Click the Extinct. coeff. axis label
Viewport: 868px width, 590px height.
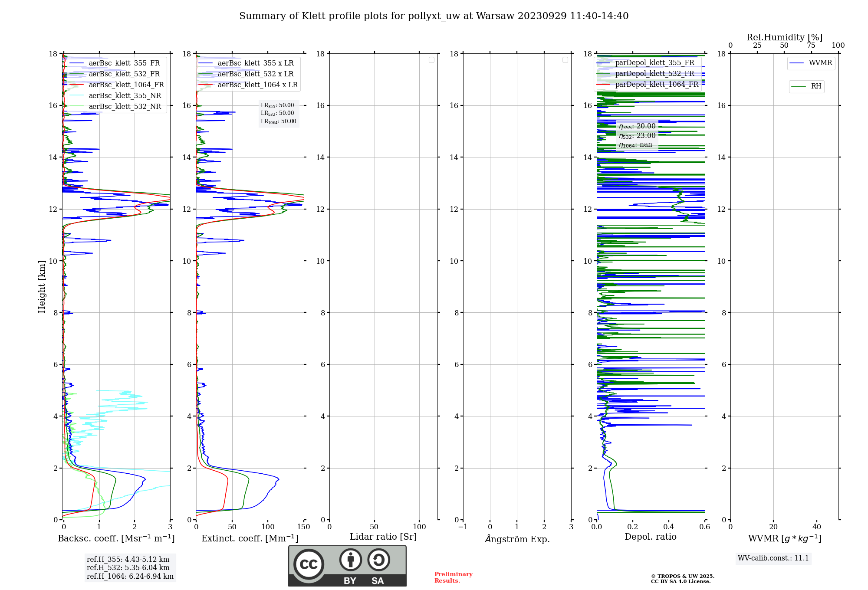click(x=250, y=538)
